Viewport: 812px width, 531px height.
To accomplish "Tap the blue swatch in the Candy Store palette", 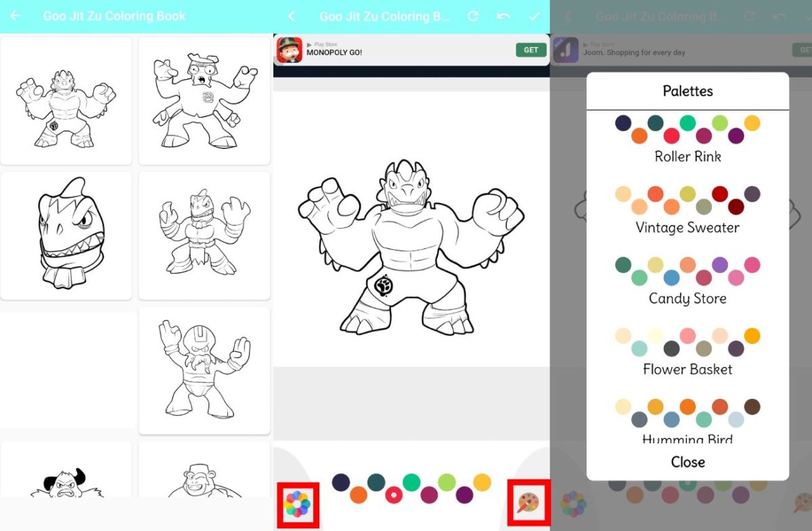I will point(672,278).
